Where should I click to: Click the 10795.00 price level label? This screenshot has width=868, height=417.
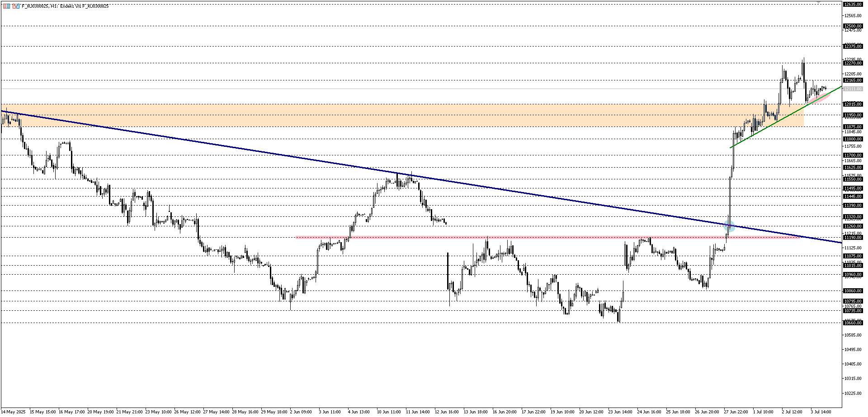pos(853,301)
